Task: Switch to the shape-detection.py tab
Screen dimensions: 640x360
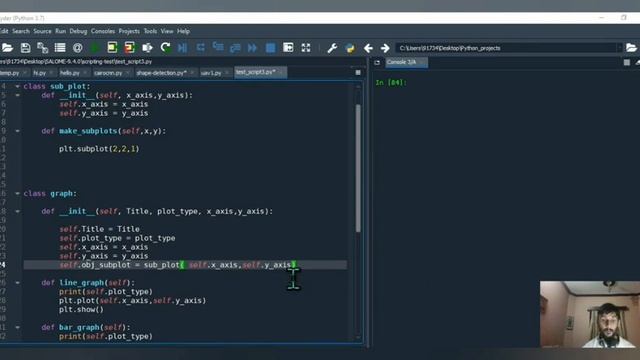Action: pos(165,73)
